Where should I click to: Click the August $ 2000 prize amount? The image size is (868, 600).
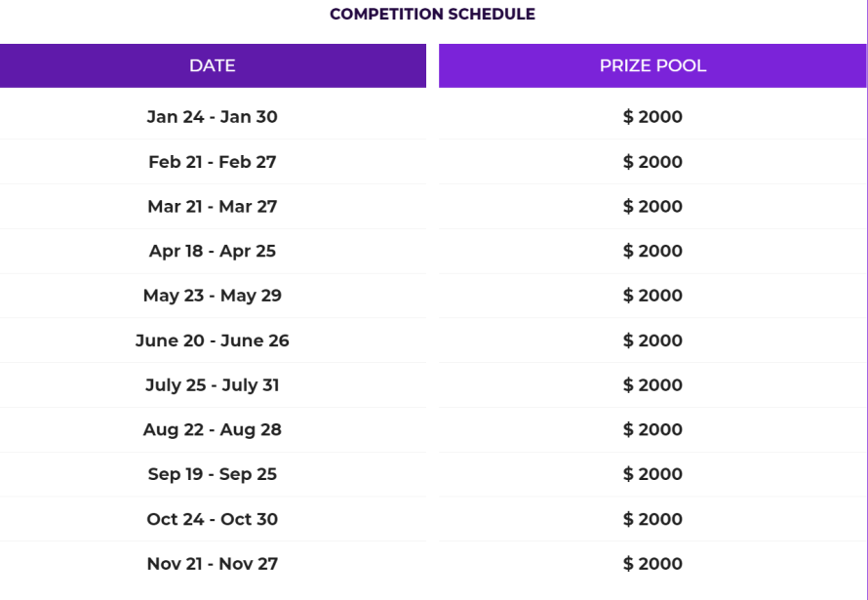click(x=652, y=429)
